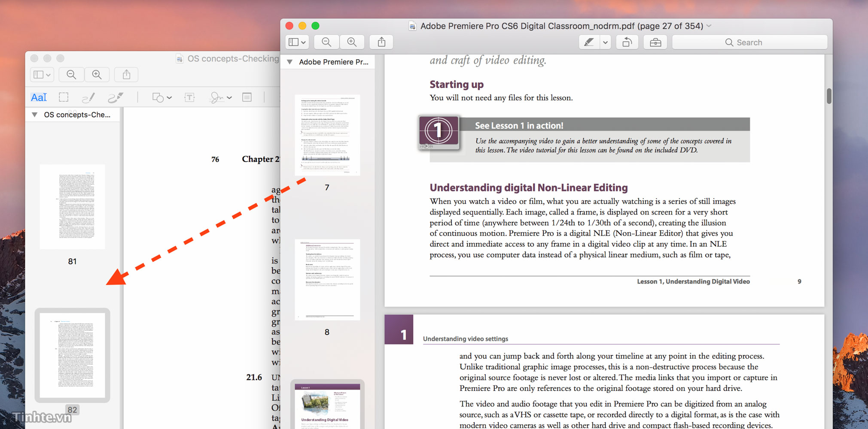Select page 81 thumbnail in OS concepts sidebar

pos(73,207)
